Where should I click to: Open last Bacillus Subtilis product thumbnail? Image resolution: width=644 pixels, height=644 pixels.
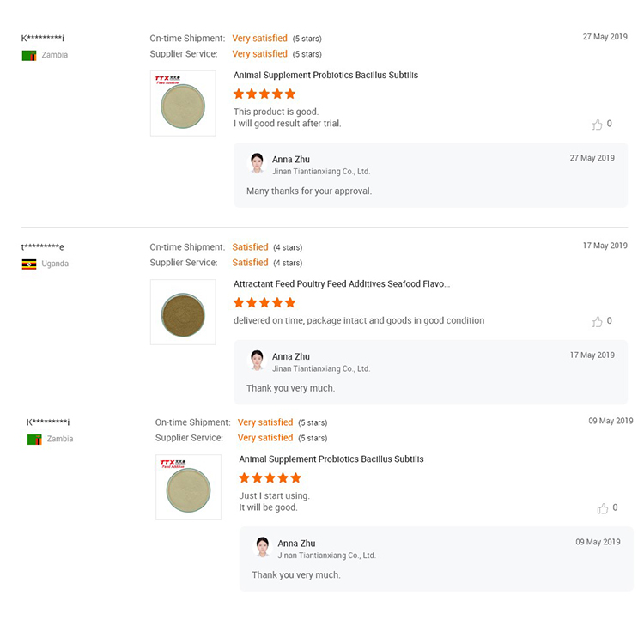(188, 487)
